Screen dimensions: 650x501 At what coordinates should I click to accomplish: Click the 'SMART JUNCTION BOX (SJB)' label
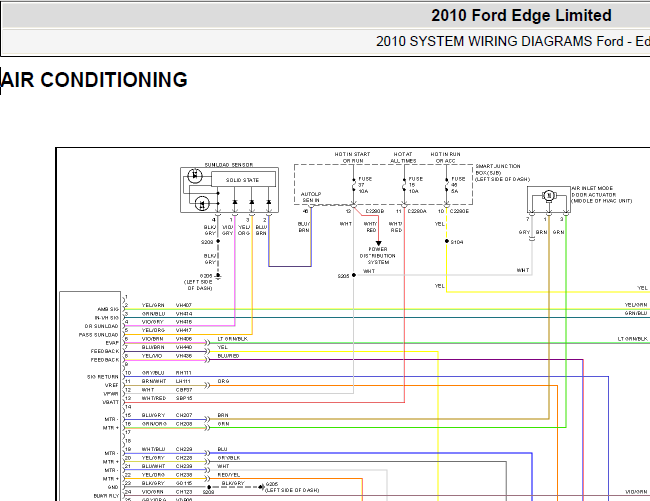click(x=497, y=169)
